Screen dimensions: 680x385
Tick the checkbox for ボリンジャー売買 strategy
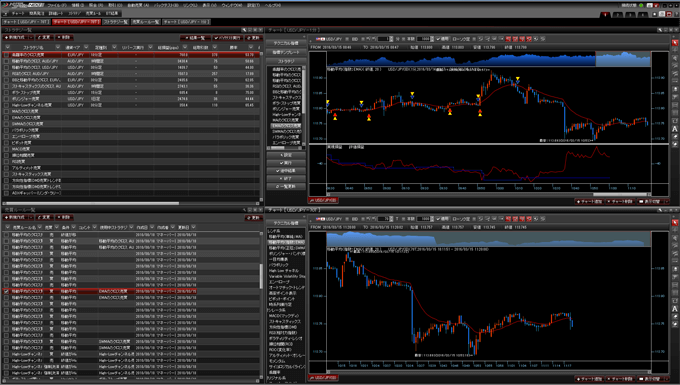(x=6, y=99)
